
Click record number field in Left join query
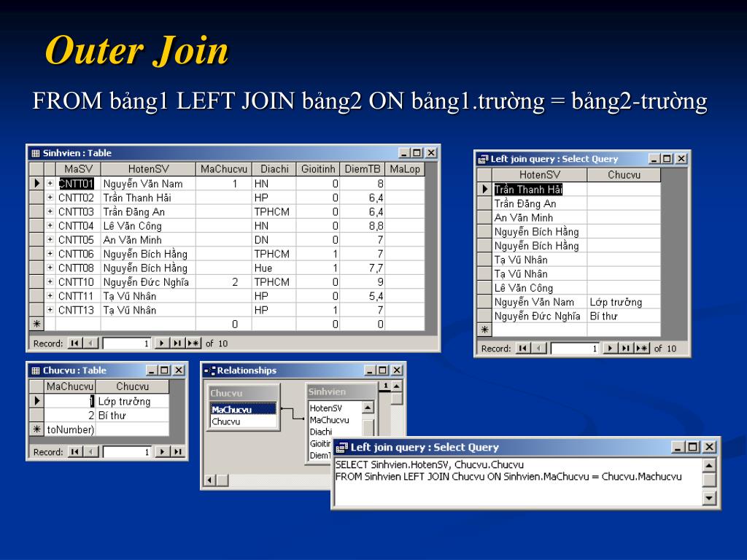(x=575, y=349)
